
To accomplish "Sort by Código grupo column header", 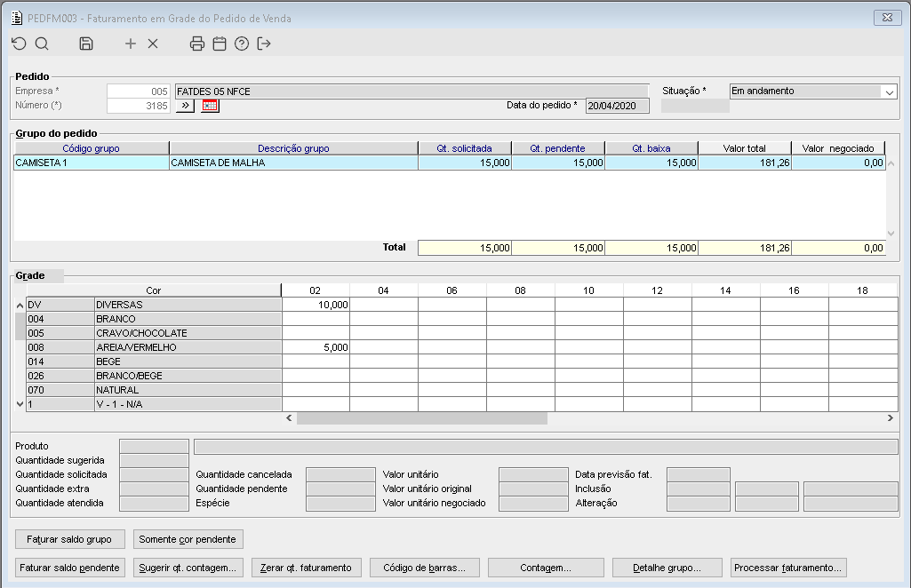I will point(92,148).
